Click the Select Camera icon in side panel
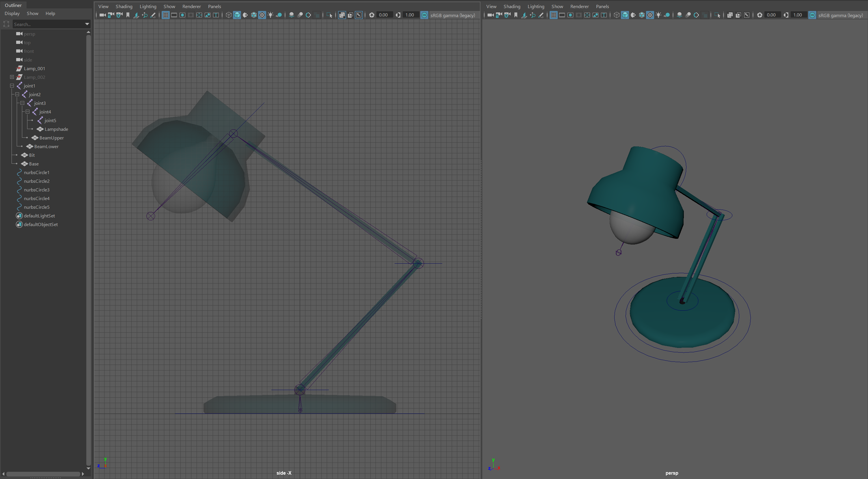868x479 pixels. (102, 15)
